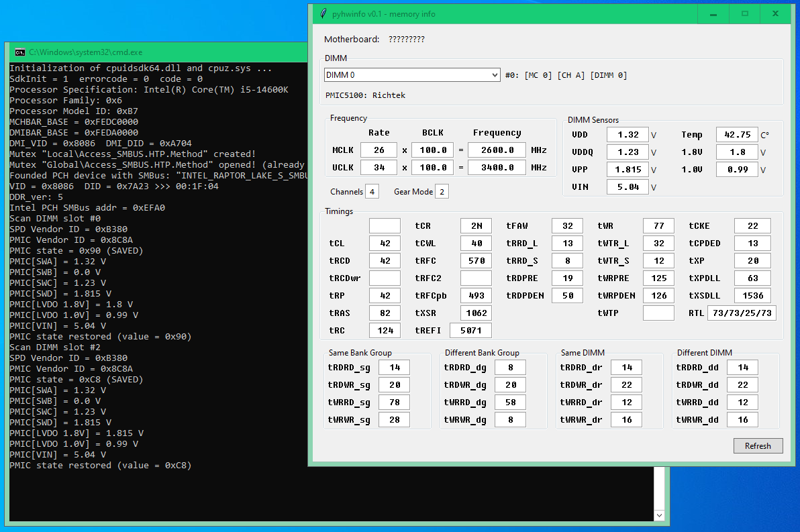Click the cmd.exe window title bar text
The image size is (800, 532).
86,52
